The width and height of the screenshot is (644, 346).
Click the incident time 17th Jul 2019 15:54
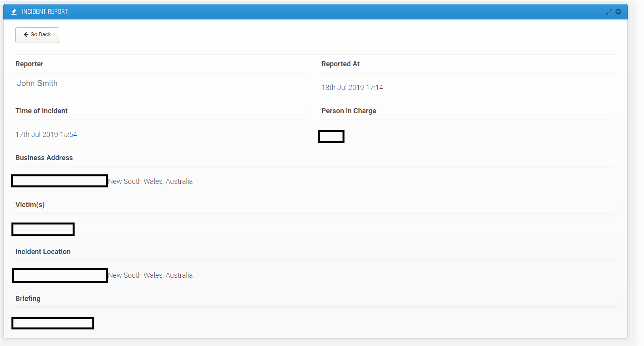click(x=46, y=135)
